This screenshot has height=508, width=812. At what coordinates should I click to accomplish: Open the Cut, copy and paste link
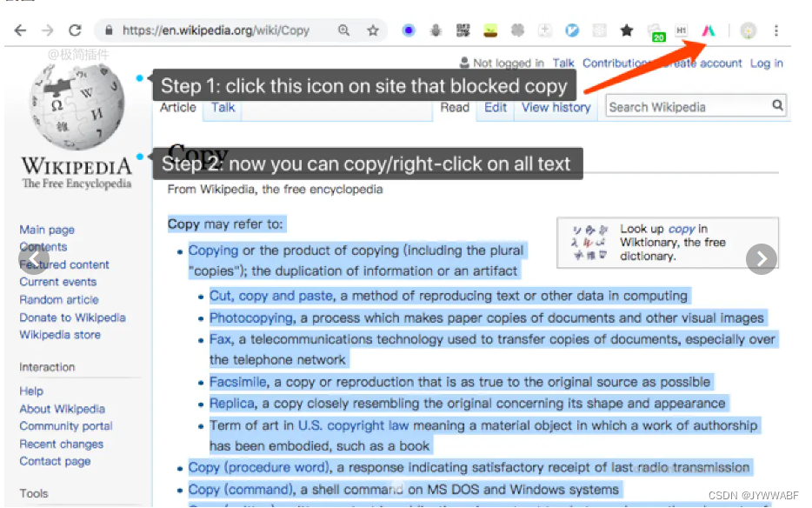[x=271, y=296]
